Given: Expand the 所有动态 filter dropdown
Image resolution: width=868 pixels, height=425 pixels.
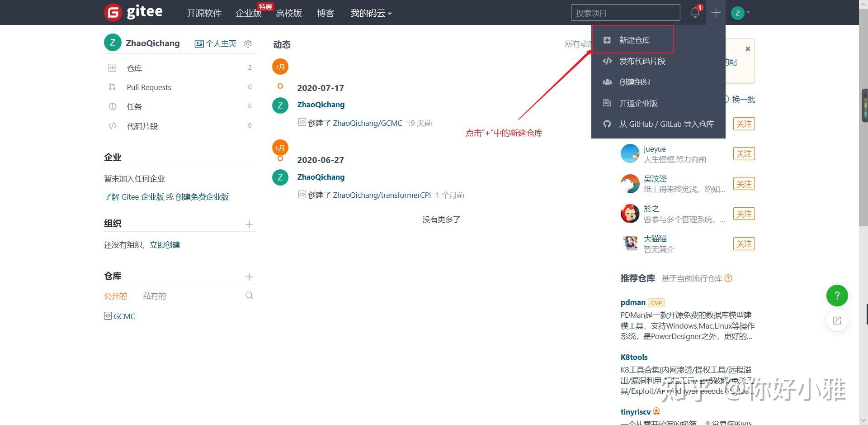Looking at the screenshot, I should pos(580,44).
